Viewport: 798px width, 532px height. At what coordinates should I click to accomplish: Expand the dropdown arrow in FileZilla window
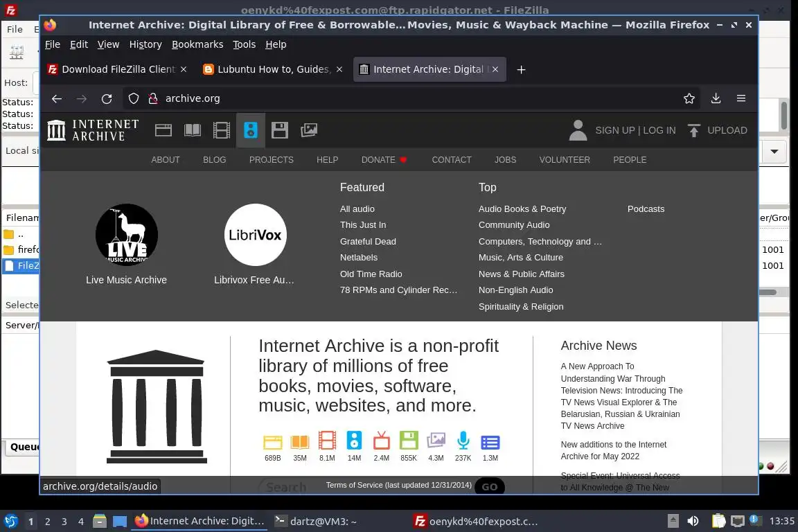[x=774, y=151]
